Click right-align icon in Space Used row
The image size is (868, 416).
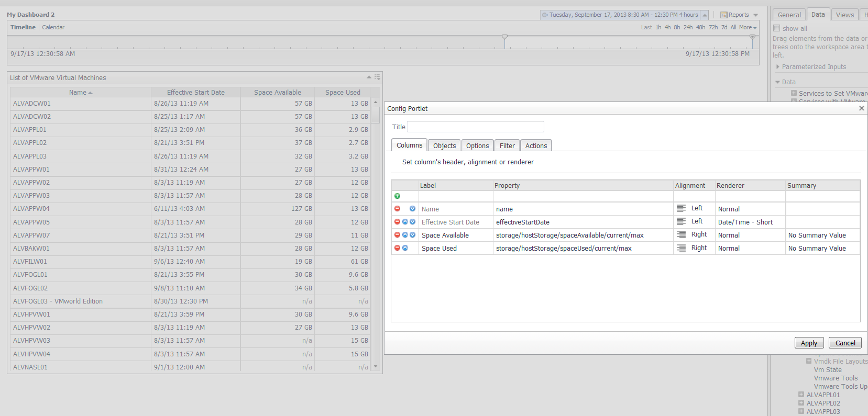click(x=681, y=248)
